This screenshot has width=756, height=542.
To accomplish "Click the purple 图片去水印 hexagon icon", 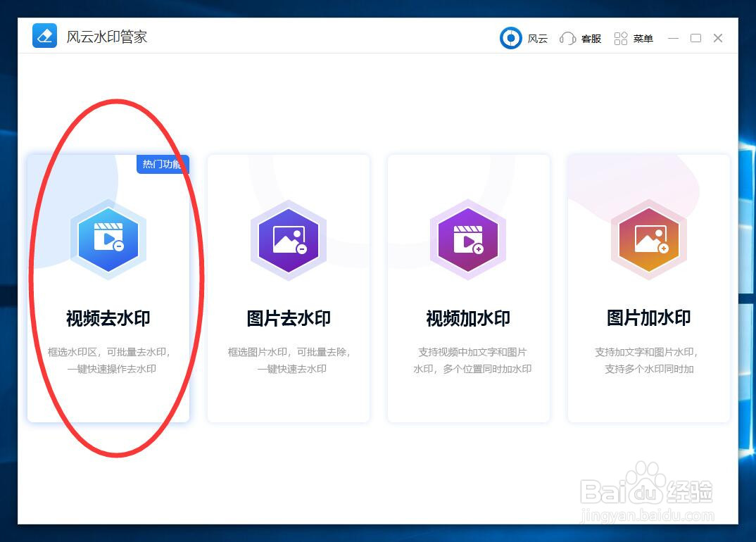I will [289, 239].
